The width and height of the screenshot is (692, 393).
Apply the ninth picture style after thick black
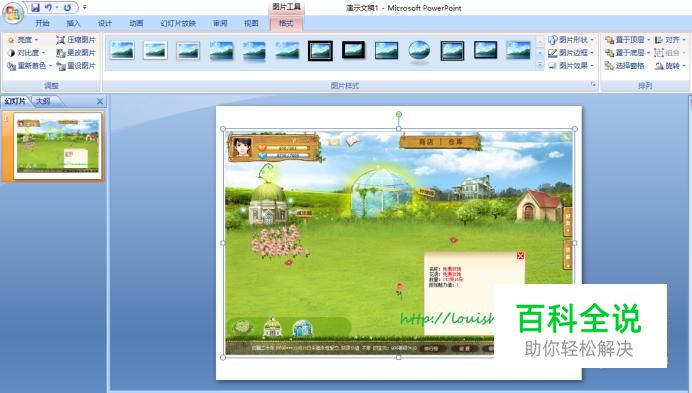[x=387, y=50]
